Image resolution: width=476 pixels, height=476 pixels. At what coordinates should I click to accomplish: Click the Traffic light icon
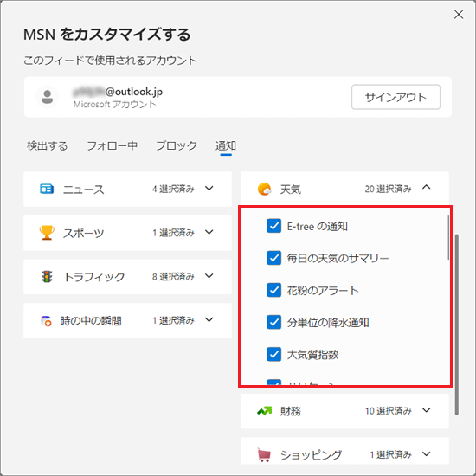[x=47, y=277]
